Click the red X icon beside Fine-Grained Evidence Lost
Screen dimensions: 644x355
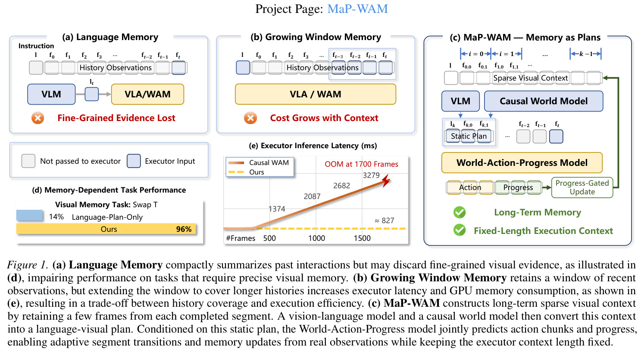click(38, 118)
